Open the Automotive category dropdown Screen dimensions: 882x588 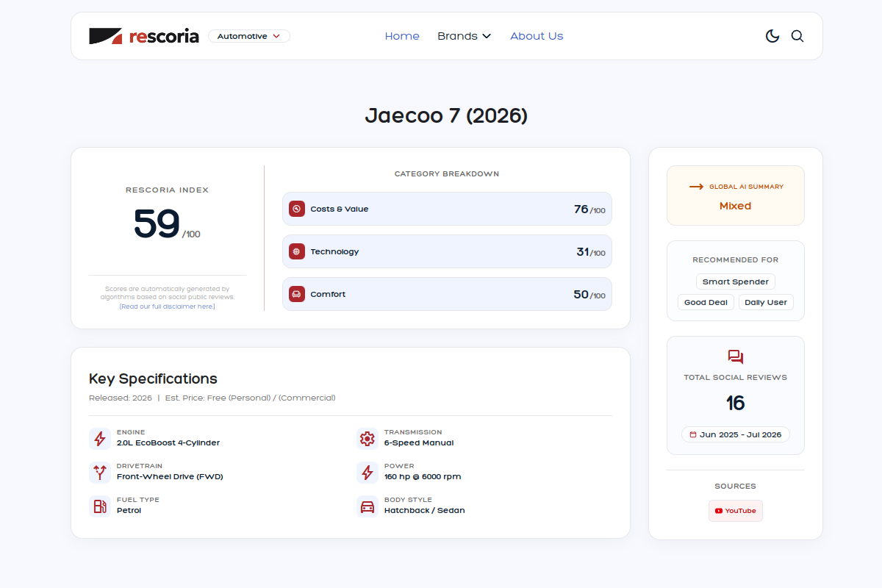pyautogui.click(x=249, y=36)
